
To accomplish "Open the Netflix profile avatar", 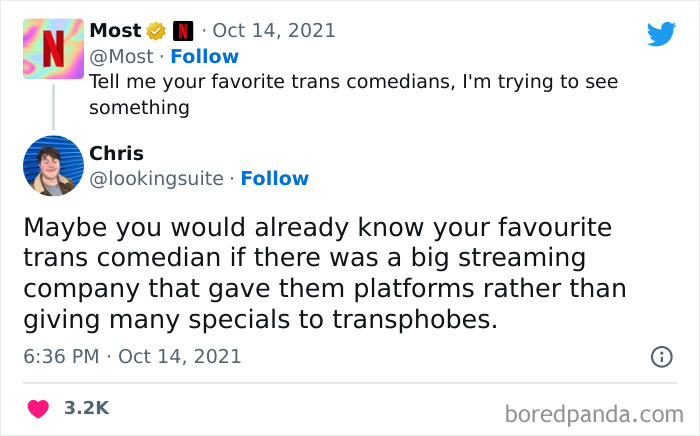I will point(53,49).
